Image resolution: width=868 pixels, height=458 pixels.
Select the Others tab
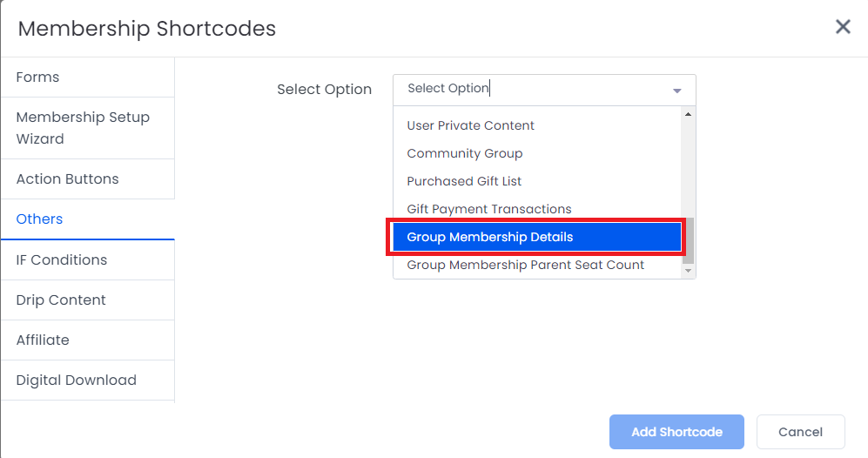coord(40,219)
